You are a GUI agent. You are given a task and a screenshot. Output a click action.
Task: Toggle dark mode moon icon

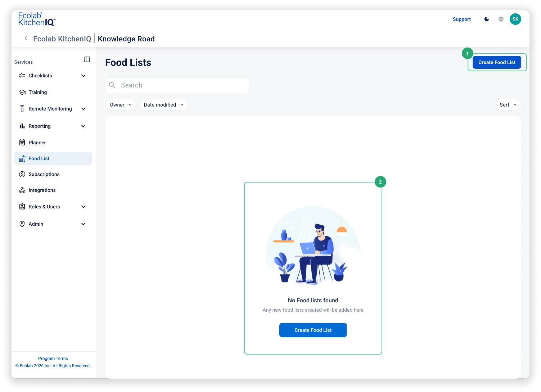click(487, 19)
